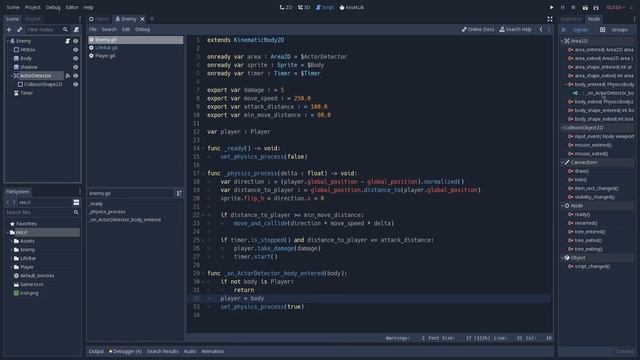Toggle distraction-free mode icon
The width and height of the screenshot is (640, 360).
pyautogui.click(x=550, y=19)
